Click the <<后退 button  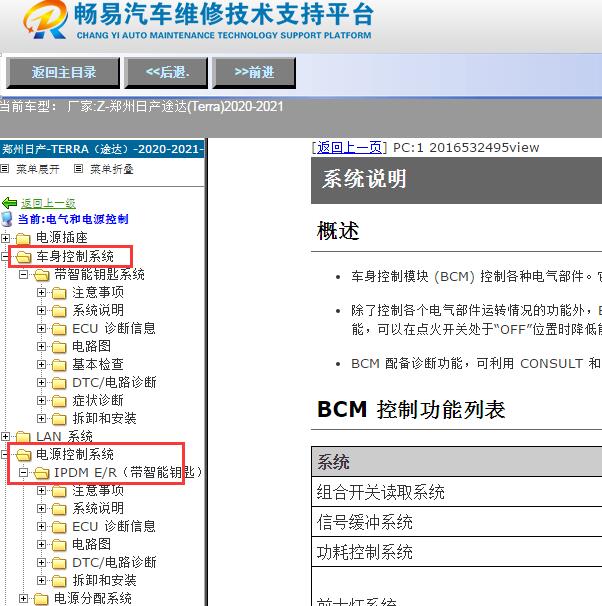166,73
